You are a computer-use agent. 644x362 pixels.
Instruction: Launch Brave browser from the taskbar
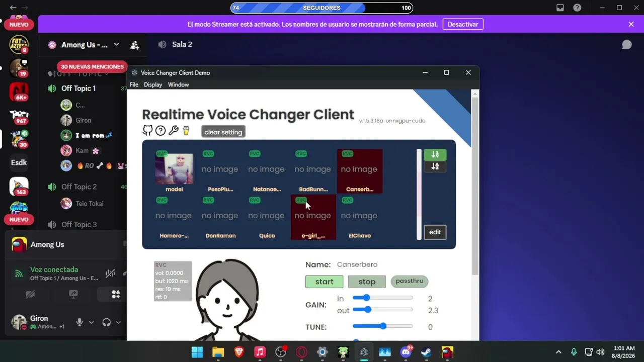239,352
